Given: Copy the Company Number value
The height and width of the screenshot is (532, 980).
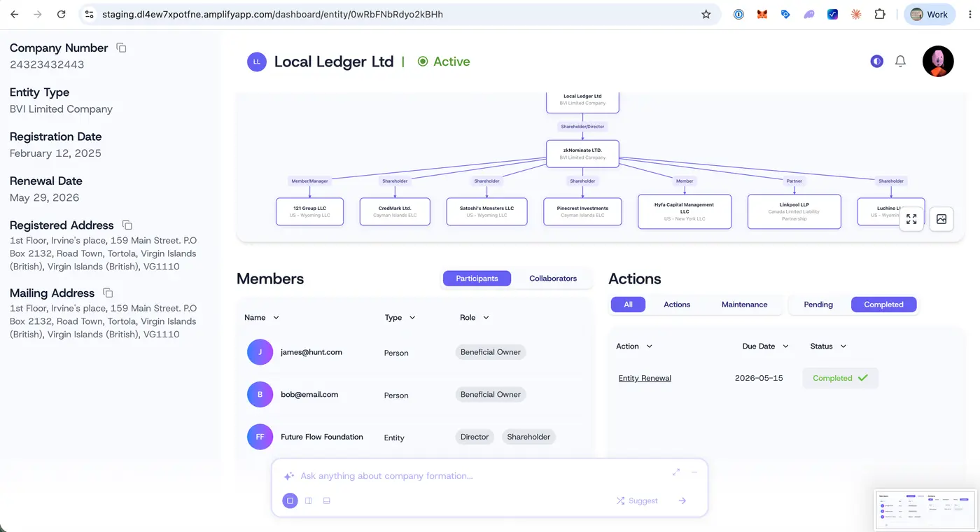Looking at the screenshot, I should click(x=121, y=48).
